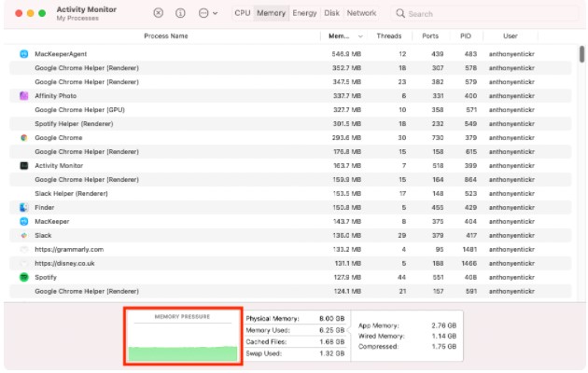Click the Activity Monitor row icon
This screenshot has width=588, height=373.
(x=24, y=166)
